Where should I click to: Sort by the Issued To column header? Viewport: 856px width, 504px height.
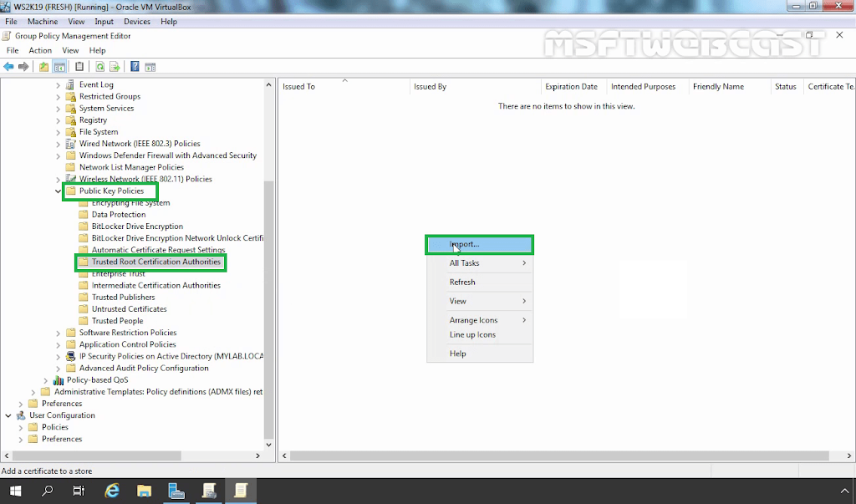pyautogui.click(x=344, y=87)
